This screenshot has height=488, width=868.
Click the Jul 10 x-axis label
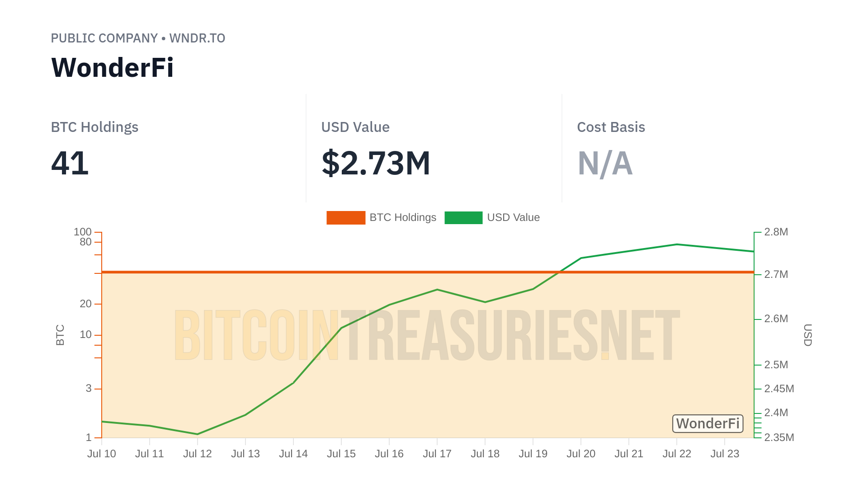[102, 454]
